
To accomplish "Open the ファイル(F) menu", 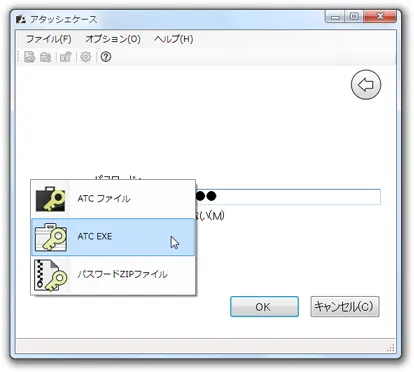I will [x=49, y=39].
